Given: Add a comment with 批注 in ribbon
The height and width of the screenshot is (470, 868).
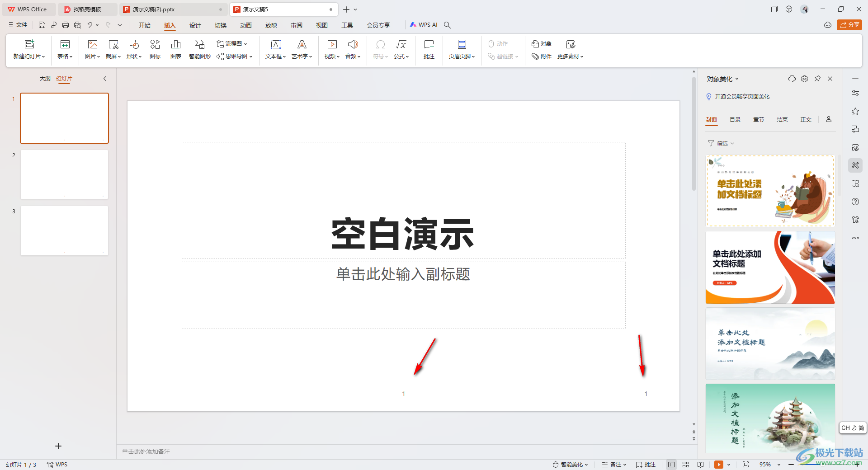Looking at the screenshot, I should [x=429, y=49].
